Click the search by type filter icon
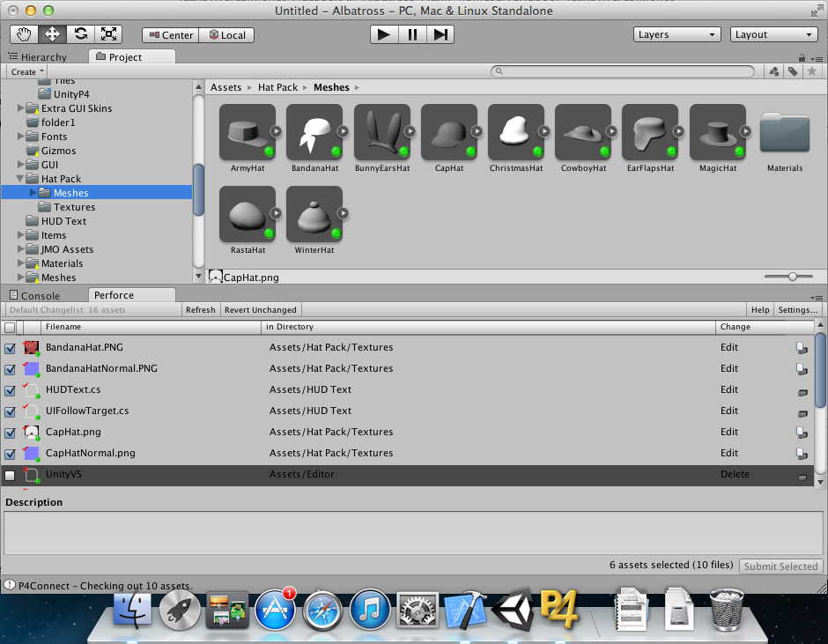 pyautogui.click(x=774, y=71)
